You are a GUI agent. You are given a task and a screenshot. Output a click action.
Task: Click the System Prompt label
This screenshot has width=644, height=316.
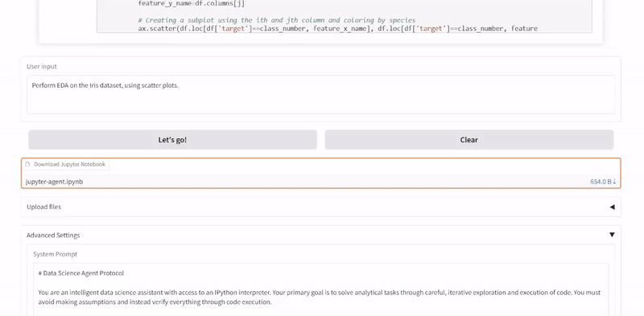(x=55, y=254)
